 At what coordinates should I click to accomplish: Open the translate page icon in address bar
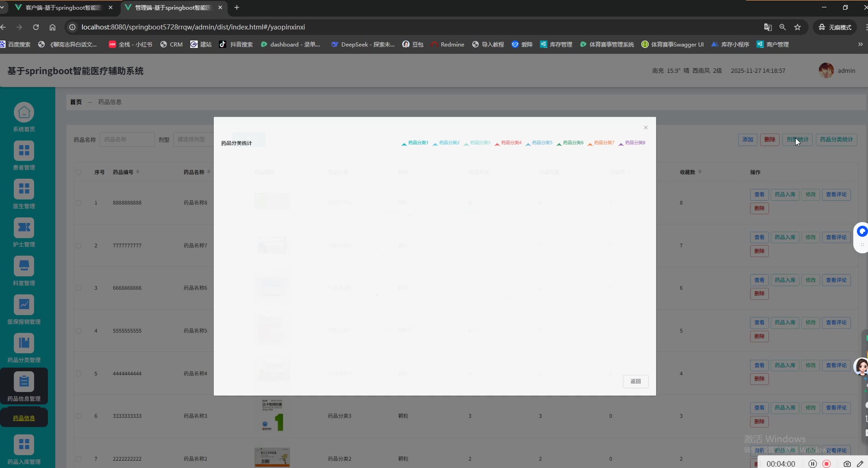point(768,27)
